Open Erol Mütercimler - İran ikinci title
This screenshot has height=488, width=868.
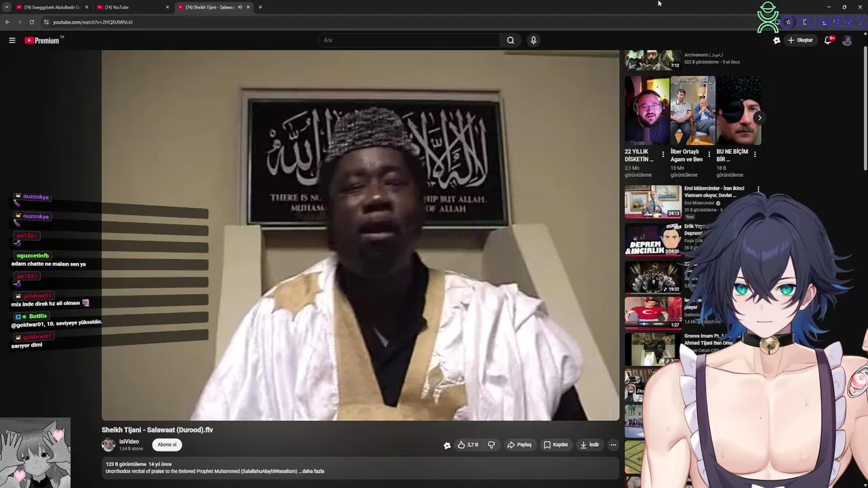click(714, 192)
